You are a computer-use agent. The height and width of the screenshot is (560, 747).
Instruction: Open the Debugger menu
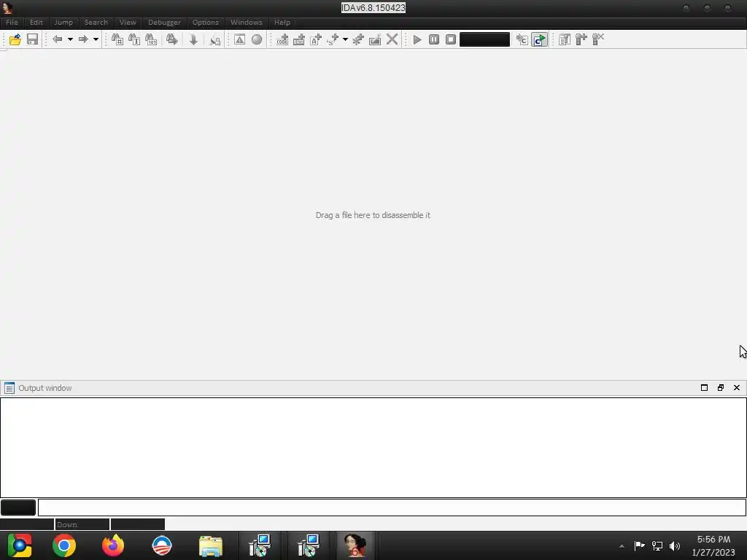(164, 23)
